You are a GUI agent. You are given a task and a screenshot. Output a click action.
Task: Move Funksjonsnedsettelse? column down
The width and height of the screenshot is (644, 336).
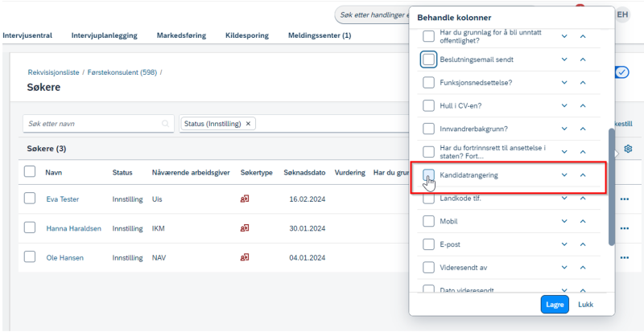coord(564,83)
